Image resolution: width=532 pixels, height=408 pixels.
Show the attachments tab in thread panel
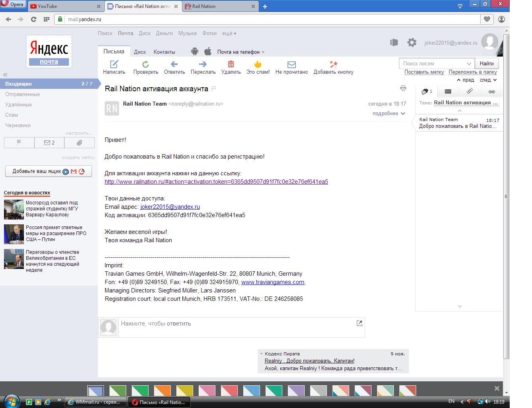click(470, 91)
